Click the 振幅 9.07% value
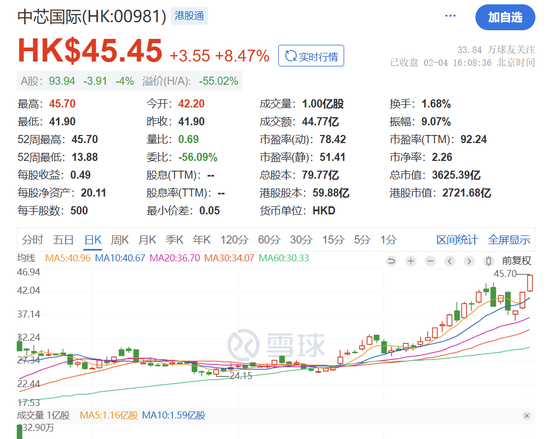The width and height of the screenshot is (550, 439). 436,122
